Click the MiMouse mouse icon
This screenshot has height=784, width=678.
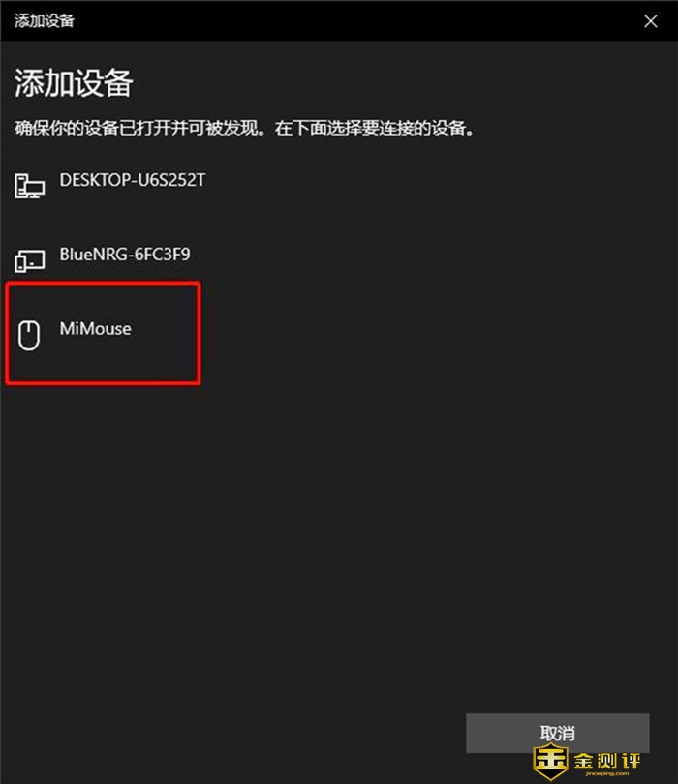[29, 336]
